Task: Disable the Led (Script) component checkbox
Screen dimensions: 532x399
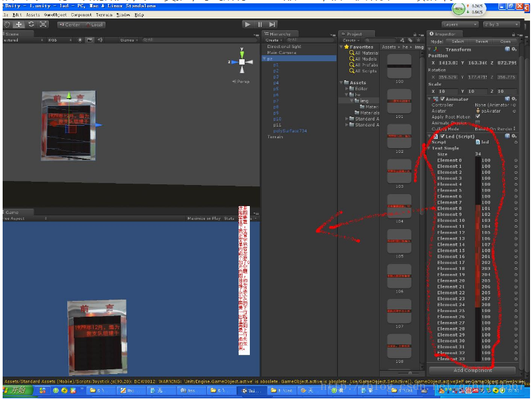Action: click(442, 136)
